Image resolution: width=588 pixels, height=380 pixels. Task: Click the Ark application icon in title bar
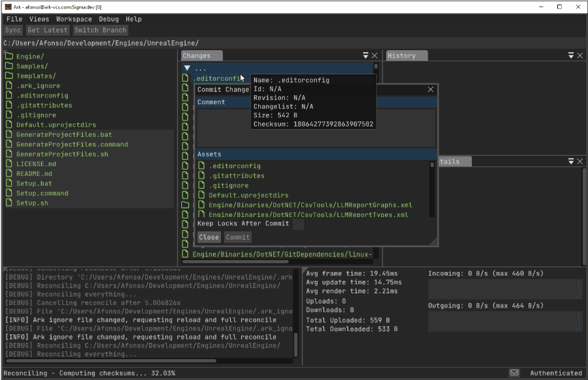pyautogui.click(x=8, y=7)
